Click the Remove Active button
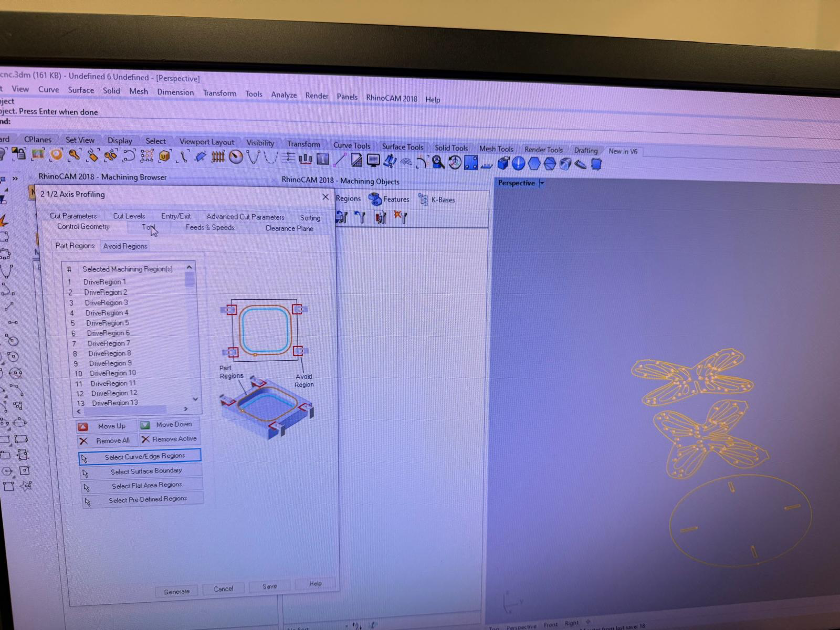840x630 pixels. (170, 439)
